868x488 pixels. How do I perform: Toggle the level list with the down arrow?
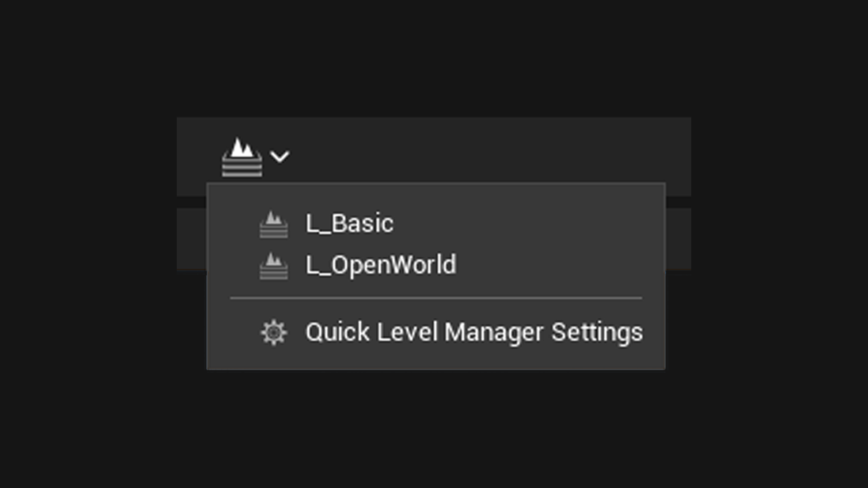coord(279,157)
